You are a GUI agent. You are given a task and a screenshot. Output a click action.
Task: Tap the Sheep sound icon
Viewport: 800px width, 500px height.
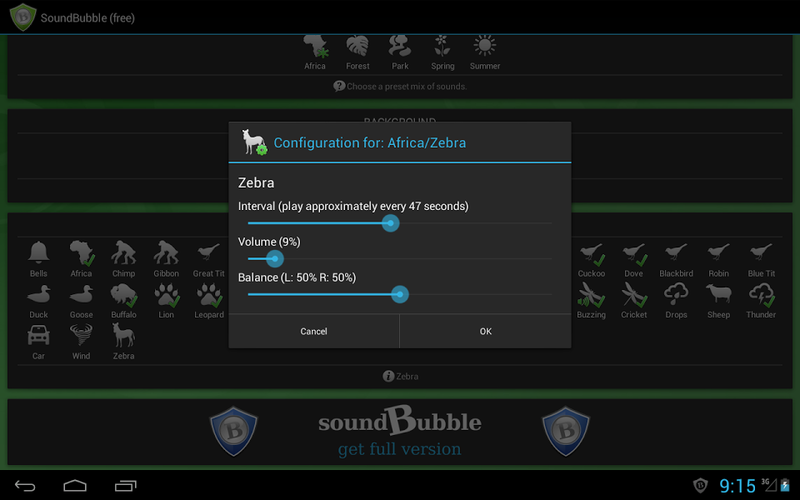(718, 294)
